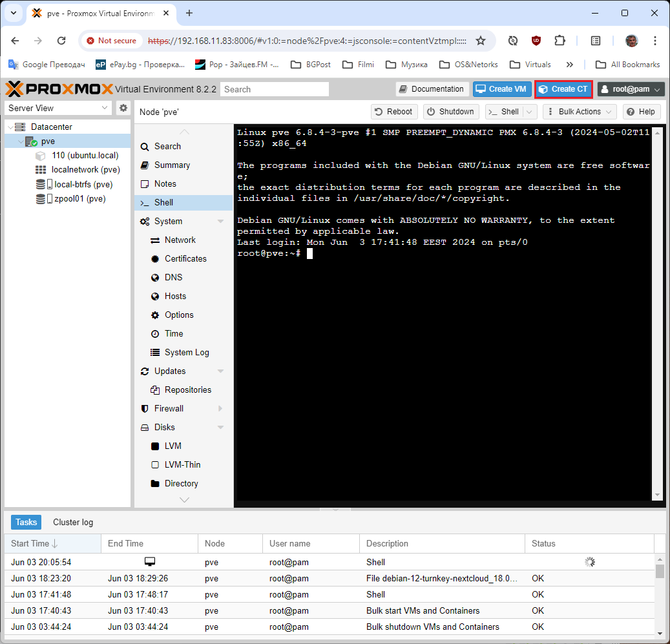The image size is (670, 644).
Task: Open the Shell button dropdown arrow
Action: [529, 112]
